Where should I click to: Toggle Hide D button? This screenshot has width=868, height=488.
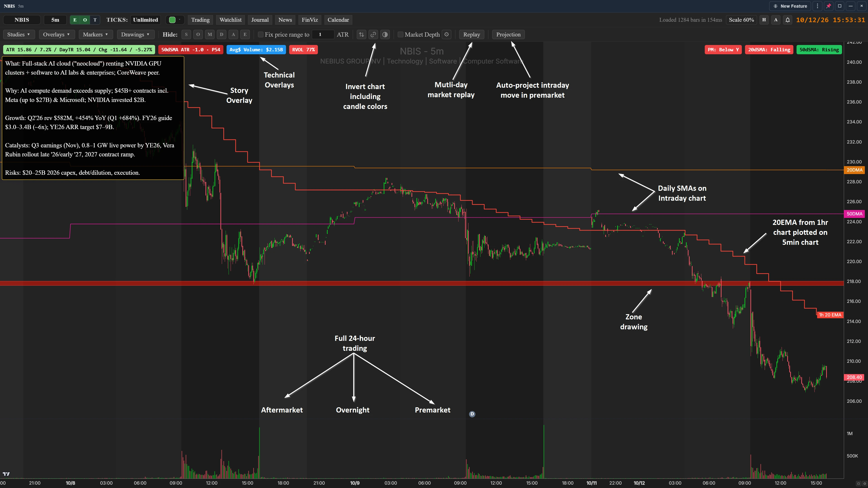tap(221, 34)
